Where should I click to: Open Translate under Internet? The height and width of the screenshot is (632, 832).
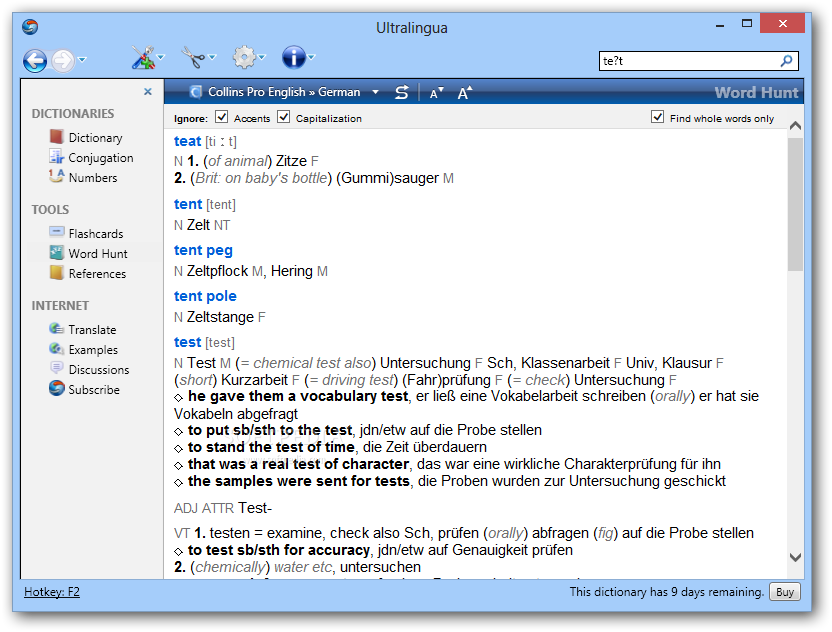tap(83, 330)
